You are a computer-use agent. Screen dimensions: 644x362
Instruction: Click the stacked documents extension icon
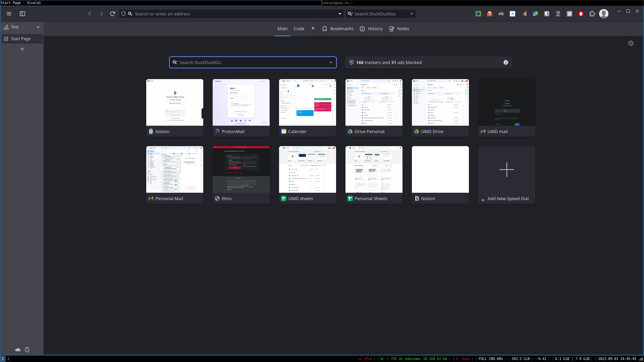click(535, 14)
